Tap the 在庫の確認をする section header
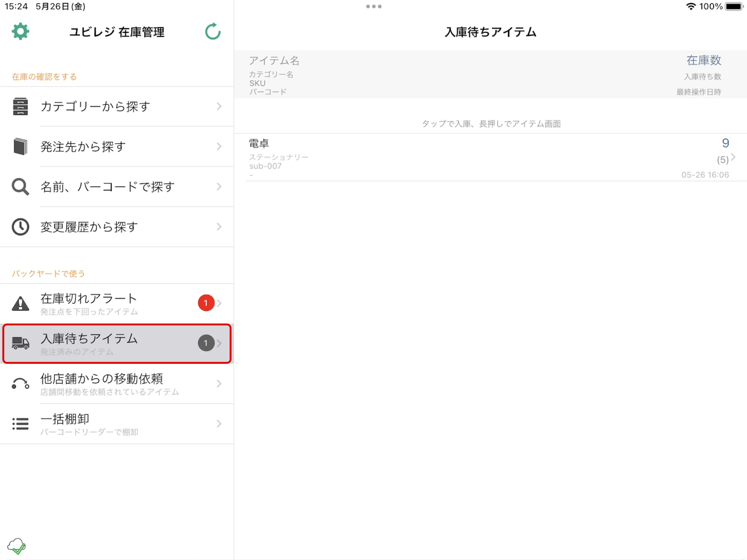Screen dimensions: 747x560 [x=44, y=77]
